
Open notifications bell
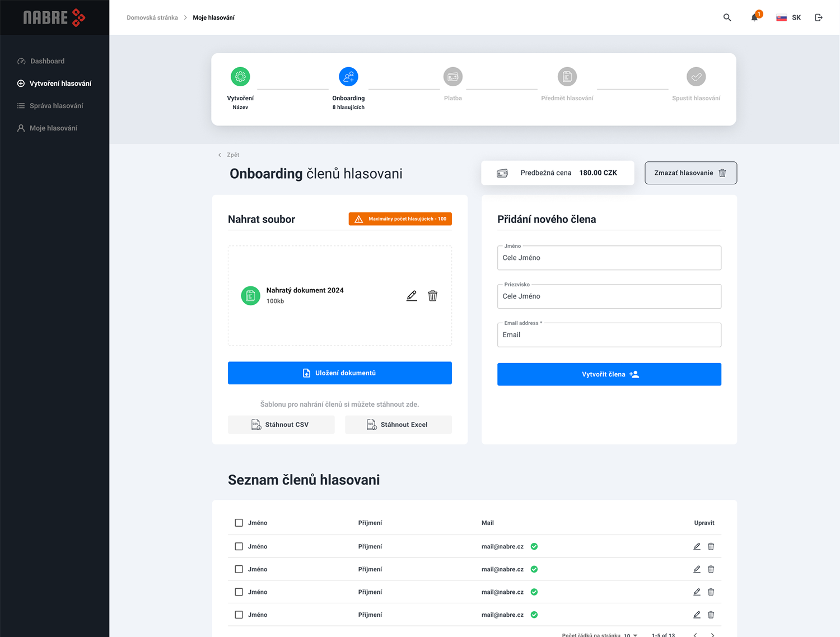[754, 17]
